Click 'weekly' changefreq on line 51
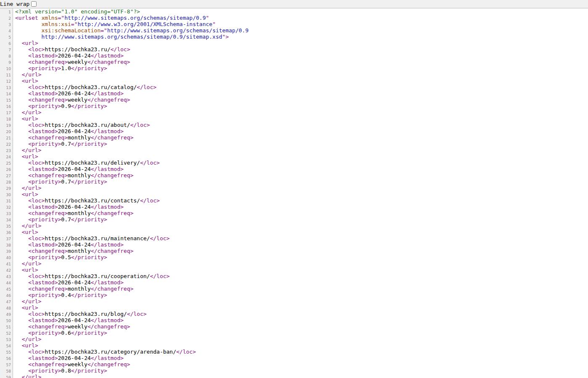The height and width of the screenshot is (378, 588). [78, 327]
